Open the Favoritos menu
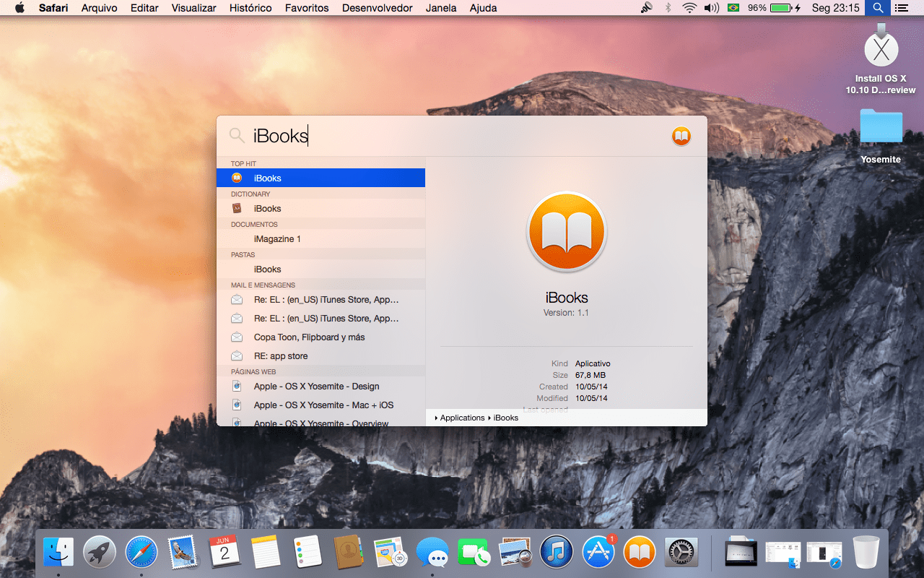The height and width of the screenshot is (578, 924). (x=307, y=8)
